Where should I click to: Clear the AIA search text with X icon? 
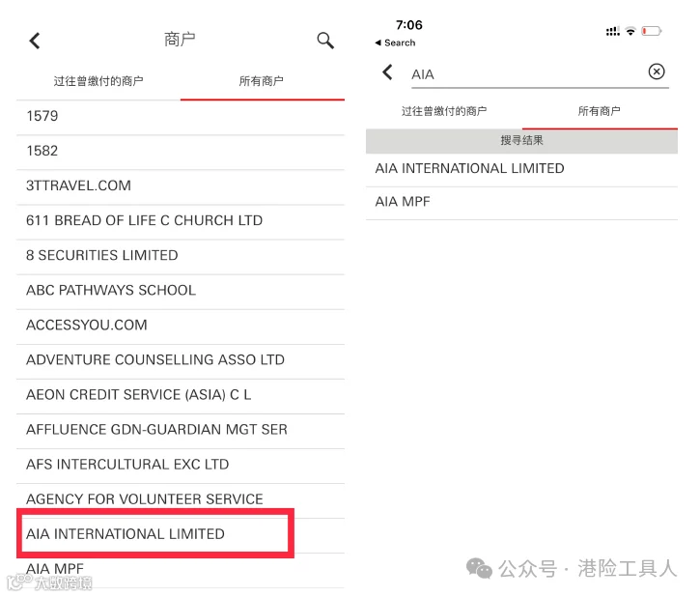[x=657, y=71]
